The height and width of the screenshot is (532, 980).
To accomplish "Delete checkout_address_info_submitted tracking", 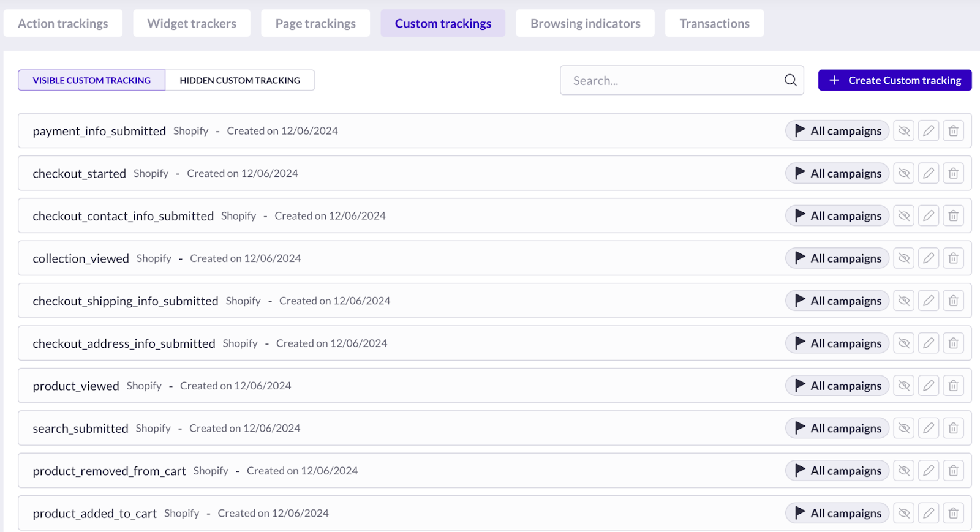I will pyautogui.click(x=953, y=343).
